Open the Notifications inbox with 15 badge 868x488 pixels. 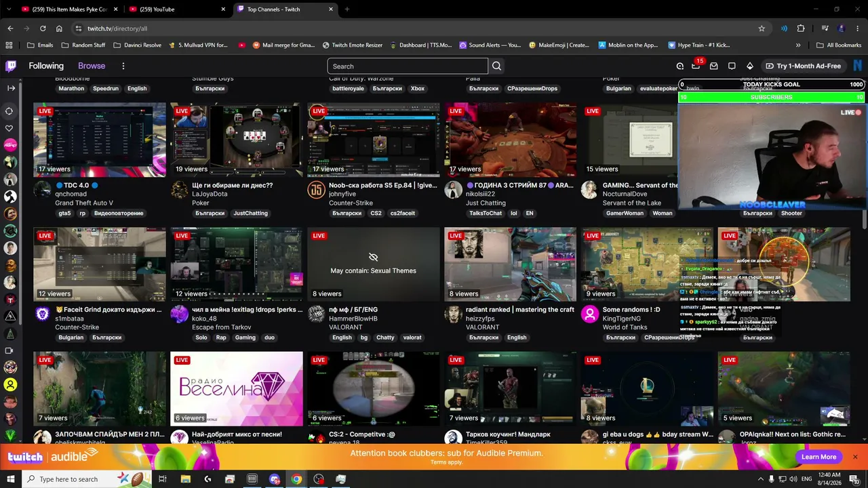click(696, 66)
